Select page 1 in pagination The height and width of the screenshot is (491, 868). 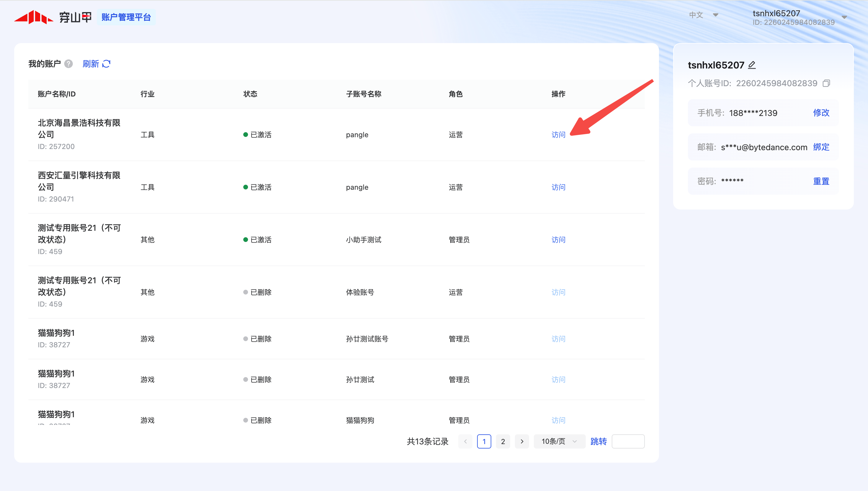[x=484, y=441]
